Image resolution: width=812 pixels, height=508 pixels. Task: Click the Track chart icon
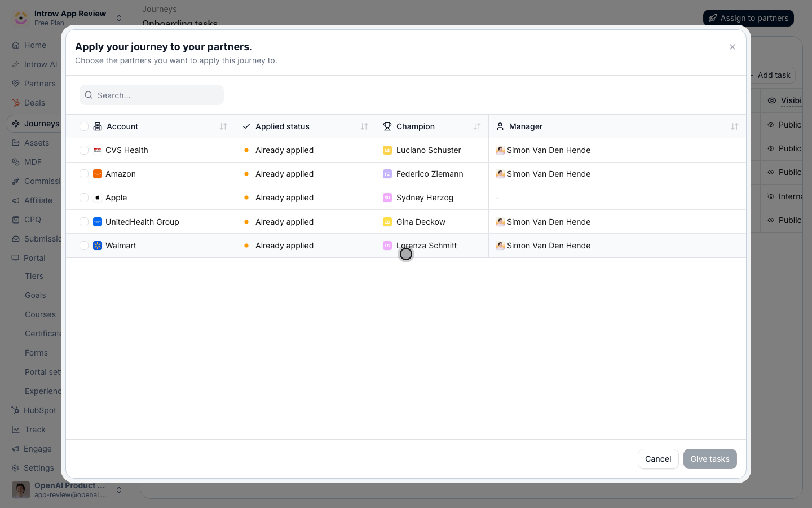pyautogui.click(x=16, y=430)
